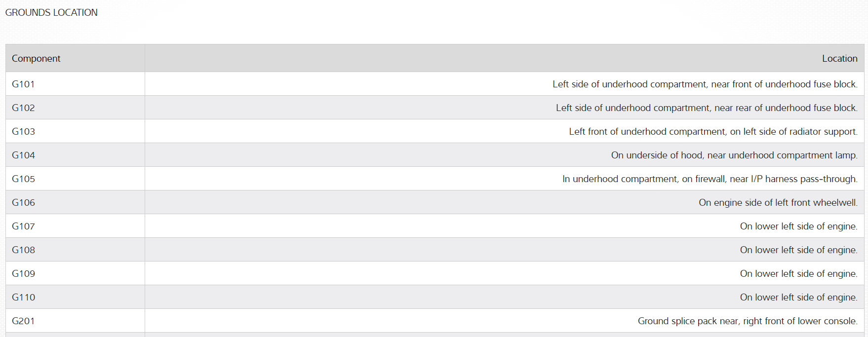Select the G201 component cell
This screenshot has height=337, width=868.
click(x=23, y=321)
